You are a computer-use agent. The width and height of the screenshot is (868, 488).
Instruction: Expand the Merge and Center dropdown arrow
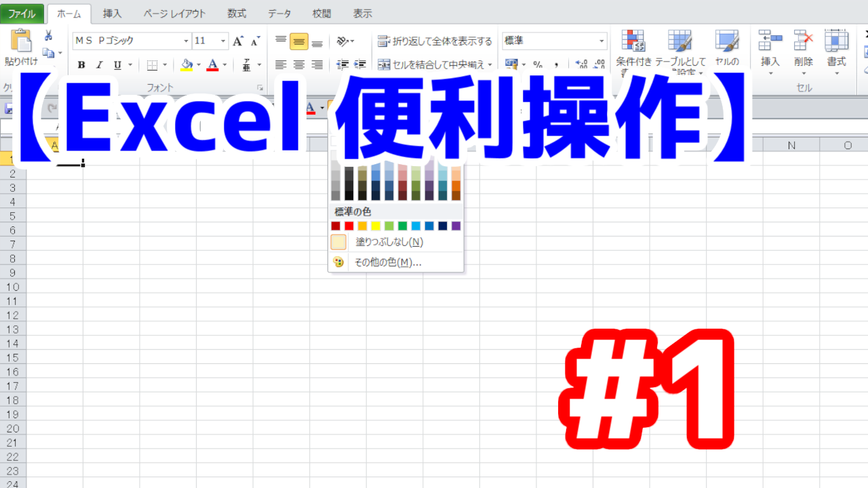(x=490, y=65)
